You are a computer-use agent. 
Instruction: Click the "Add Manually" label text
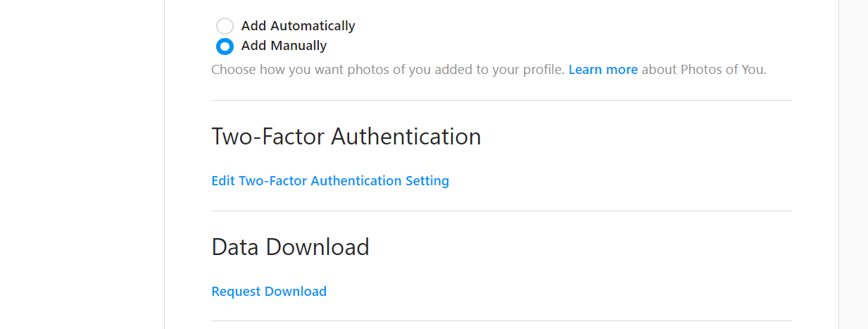[284, 46]
